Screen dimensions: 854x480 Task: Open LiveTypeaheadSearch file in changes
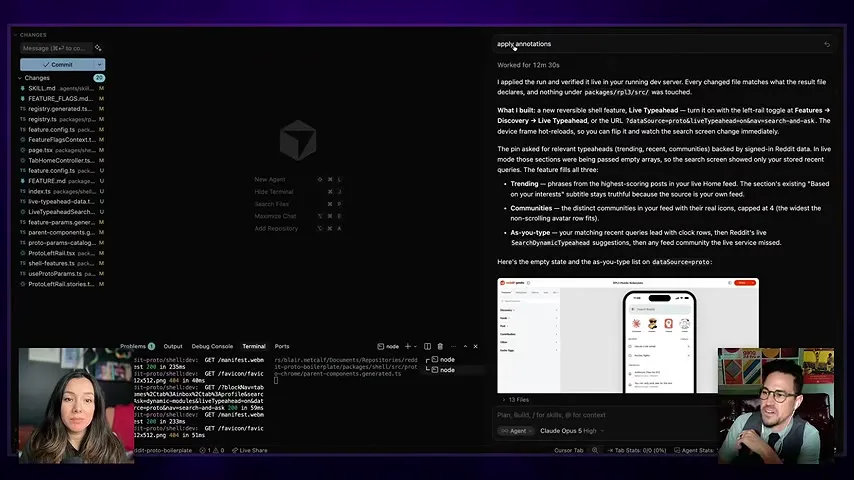coord(62,212)
